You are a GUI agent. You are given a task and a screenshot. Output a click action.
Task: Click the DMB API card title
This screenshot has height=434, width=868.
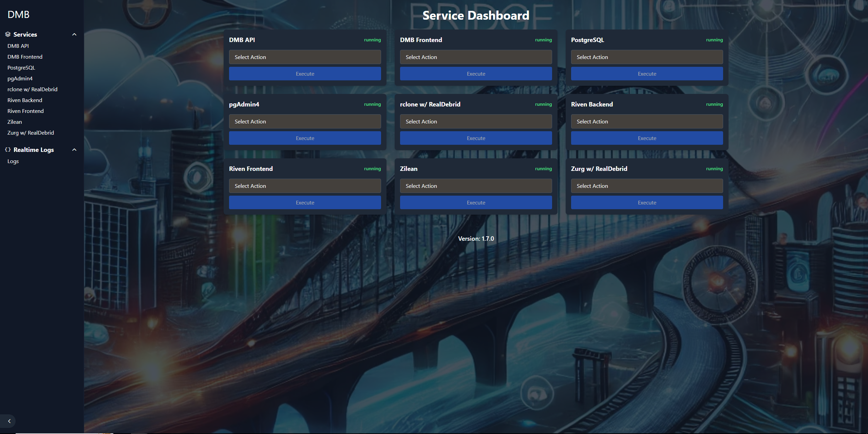(242, 40)
